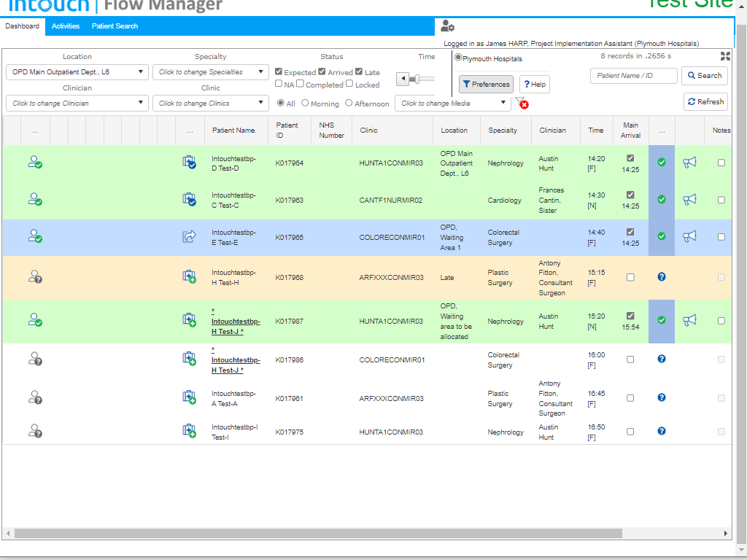The height and width of the screenshot is (560, 747).
Task: Open the Clinics dropdown
Action: [211, 104]
